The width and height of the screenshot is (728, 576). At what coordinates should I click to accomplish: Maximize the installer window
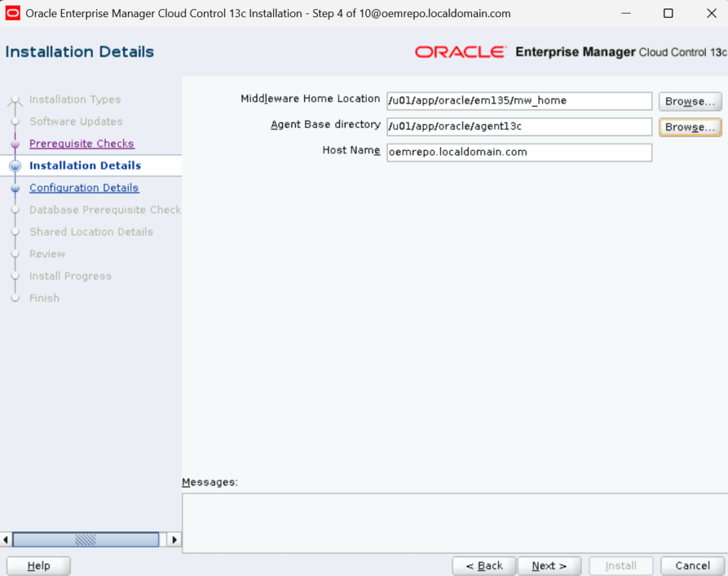pyautogui.click(x=668, y=13)
